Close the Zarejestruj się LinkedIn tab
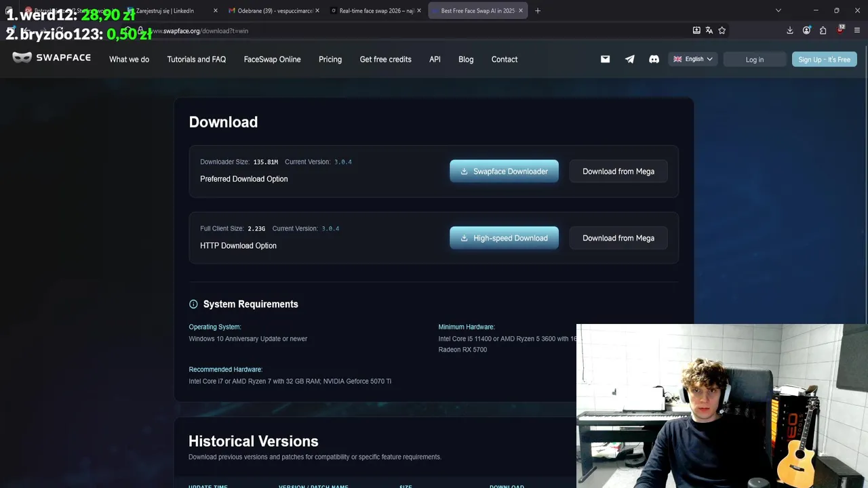 pyautogui.click(x=216, y=11)
